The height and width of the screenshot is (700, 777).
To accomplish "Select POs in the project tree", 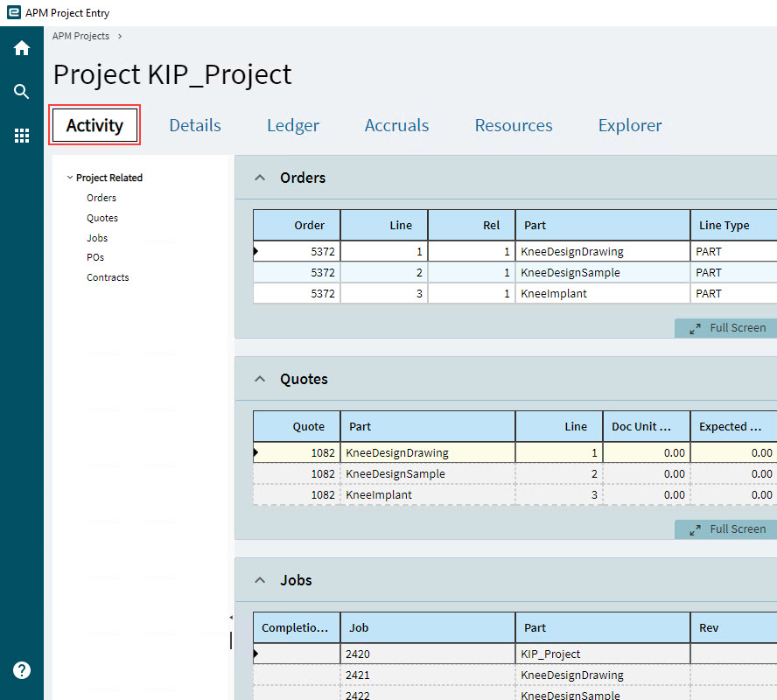I will point(95,257).
